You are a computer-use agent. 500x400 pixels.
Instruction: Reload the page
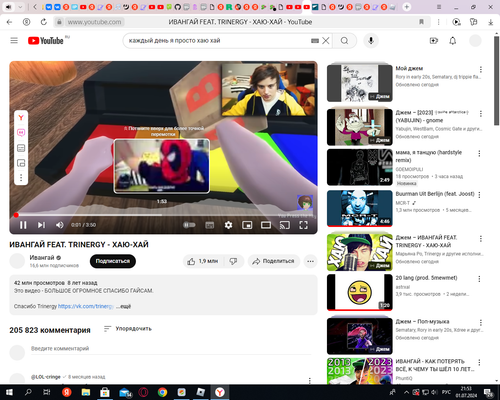coord(44,22)
